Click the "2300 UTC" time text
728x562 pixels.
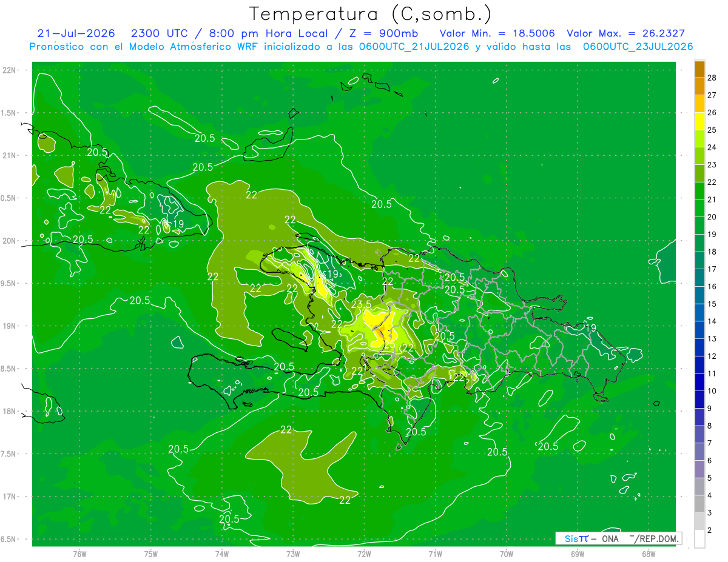(x=159, y=33)
